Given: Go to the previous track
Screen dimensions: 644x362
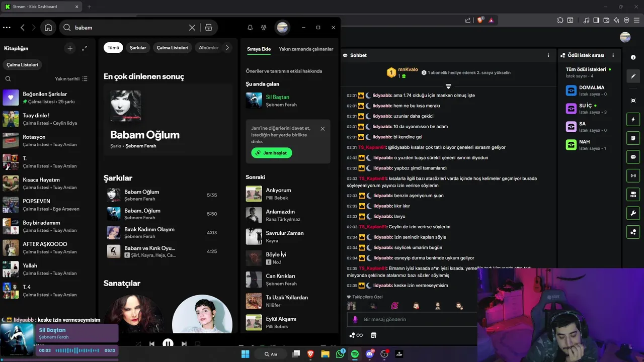Looking at the screenshot, I should coord(152,344).
